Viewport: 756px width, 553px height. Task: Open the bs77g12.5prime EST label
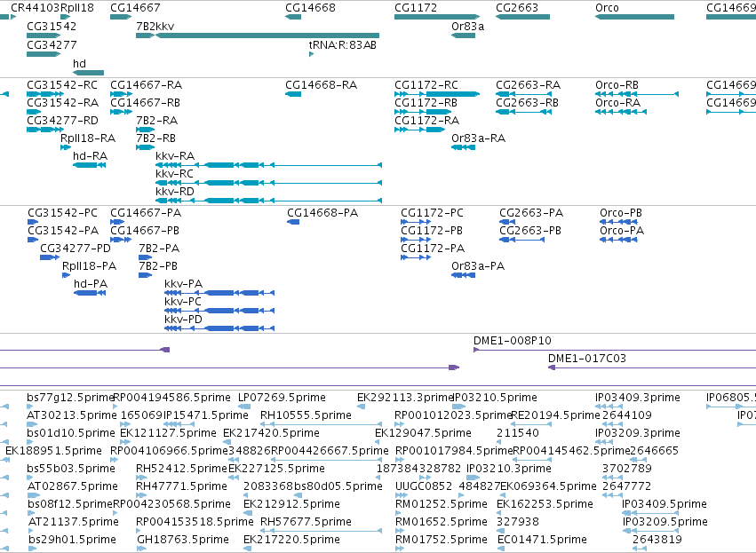click(x=70, y=398)
